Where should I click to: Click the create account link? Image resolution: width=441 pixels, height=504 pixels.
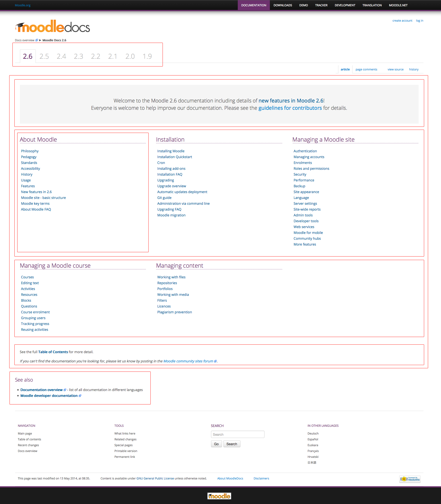pyautogui.click(x=402, y=21)
